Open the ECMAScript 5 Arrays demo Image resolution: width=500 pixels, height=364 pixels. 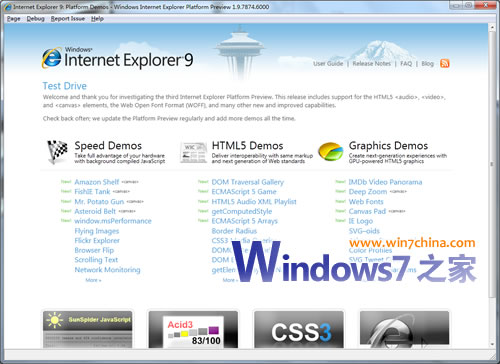click(245, 221)
